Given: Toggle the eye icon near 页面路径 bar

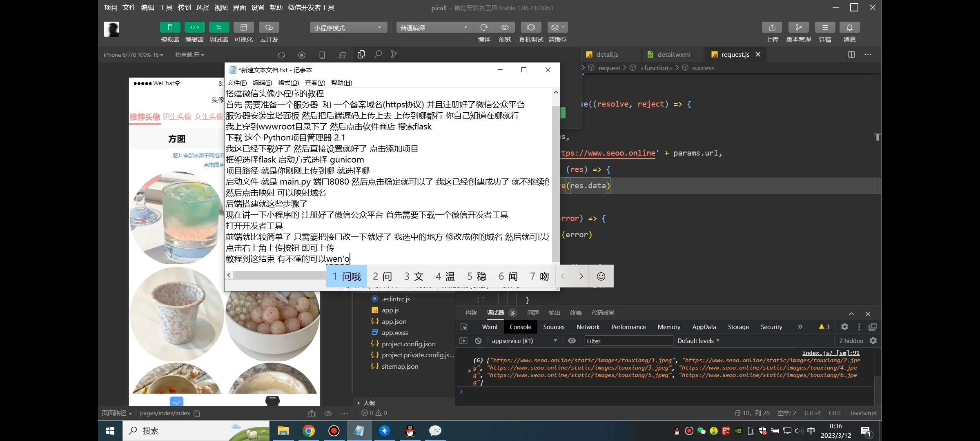Looking at the screenshot, I should (x=328, y=413).
